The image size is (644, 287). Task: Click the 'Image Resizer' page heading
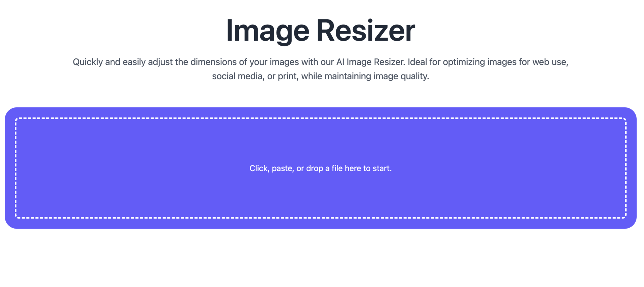click(320, 30)
